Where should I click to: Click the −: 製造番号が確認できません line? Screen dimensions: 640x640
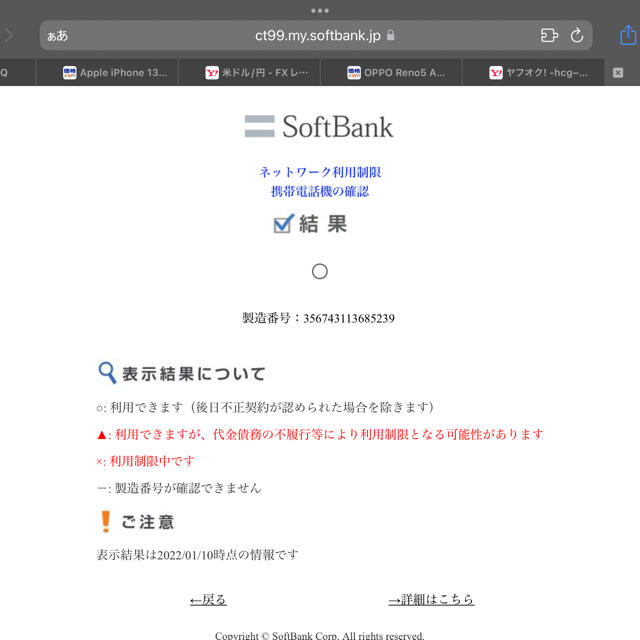click(x=179, y=488)
